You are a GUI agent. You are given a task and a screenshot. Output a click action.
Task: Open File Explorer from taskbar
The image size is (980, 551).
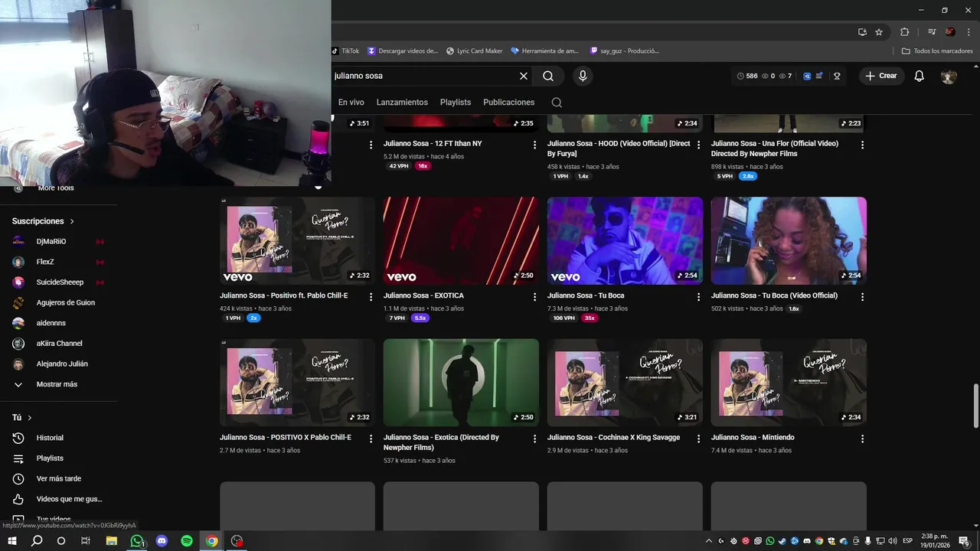[x=111, y=541]
